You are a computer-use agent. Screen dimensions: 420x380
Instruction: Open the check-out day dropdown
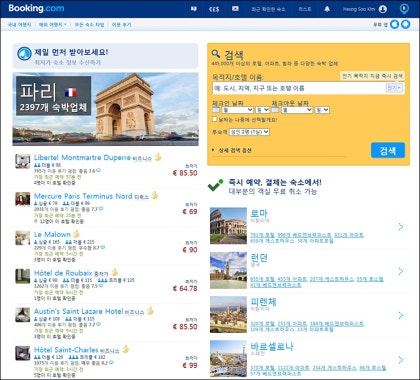click(x=322, y=110)
